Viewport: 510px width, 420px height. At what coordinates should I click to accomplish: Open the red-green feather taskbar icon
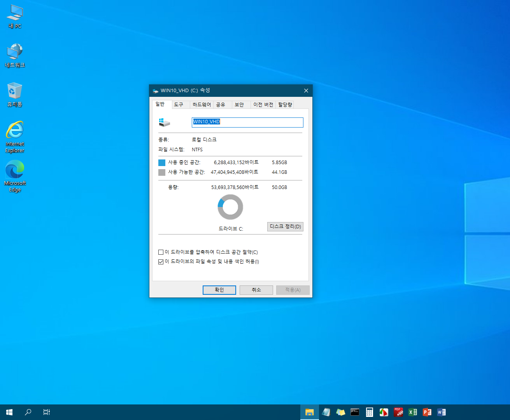(x=384, y=412)
